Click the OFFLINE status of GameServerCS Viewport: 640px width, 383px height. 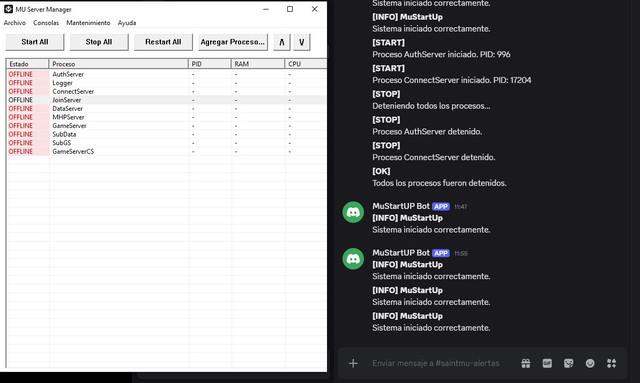[20, 151]
